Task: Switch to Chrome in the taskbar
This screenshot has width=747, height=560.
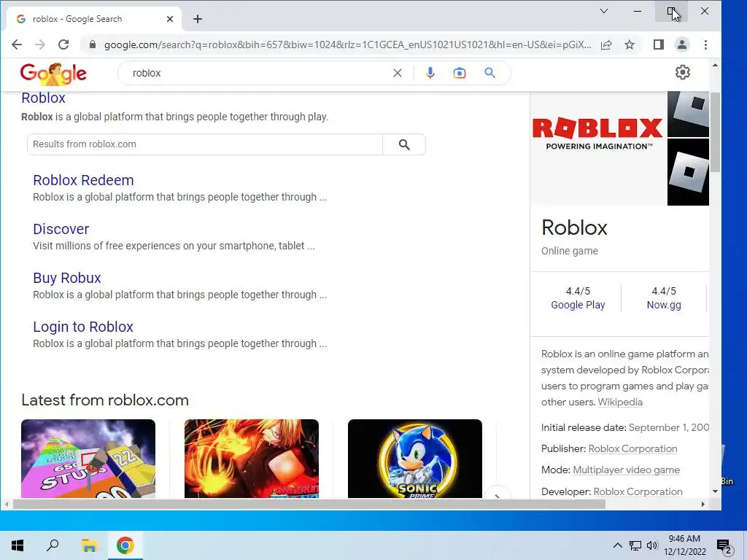Action: [125, 545]
